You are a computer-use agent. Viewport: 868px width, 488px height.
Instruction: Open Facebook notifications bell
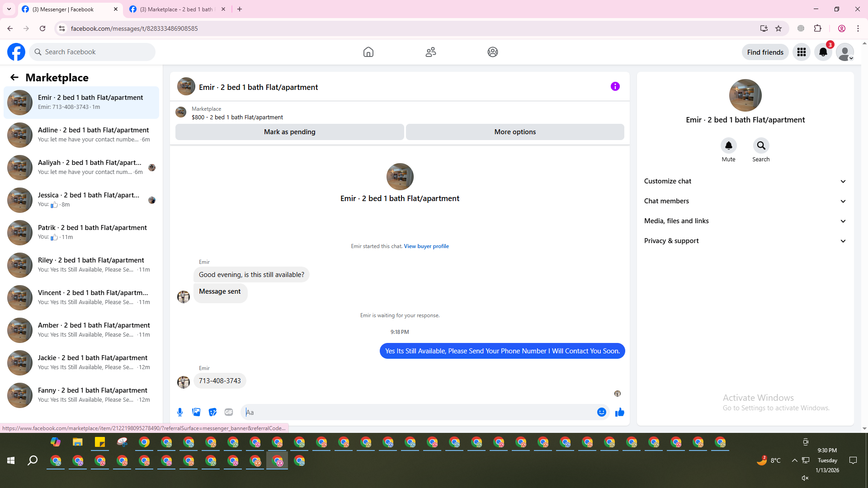(x=823, y=52)
